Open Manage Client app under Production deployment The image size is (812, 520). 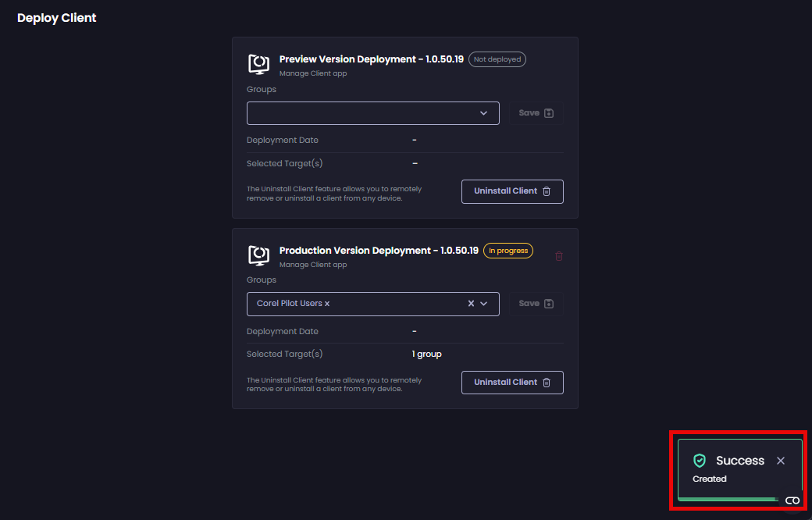point(312,264)
